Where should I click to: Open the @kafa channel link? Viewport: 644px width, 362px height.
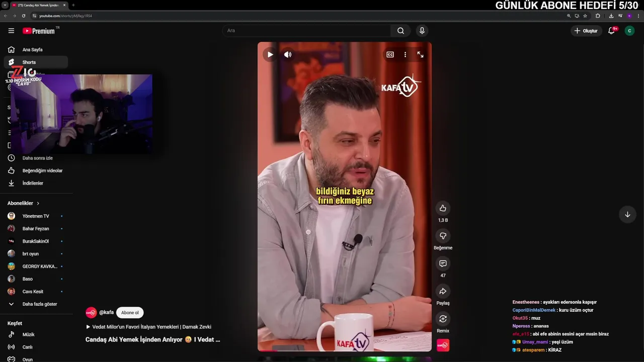[x=106, y=313]
